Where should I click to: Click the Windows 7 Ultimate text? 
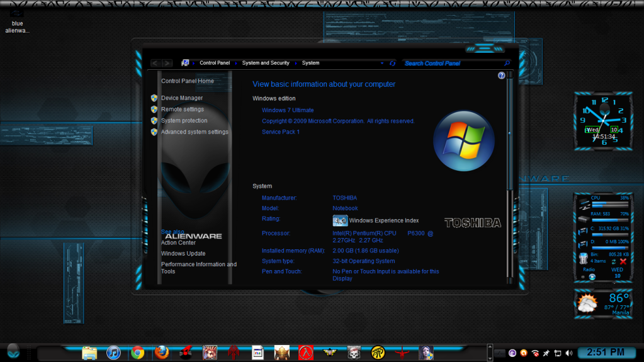pyautogui.click(x=288, y=110)
